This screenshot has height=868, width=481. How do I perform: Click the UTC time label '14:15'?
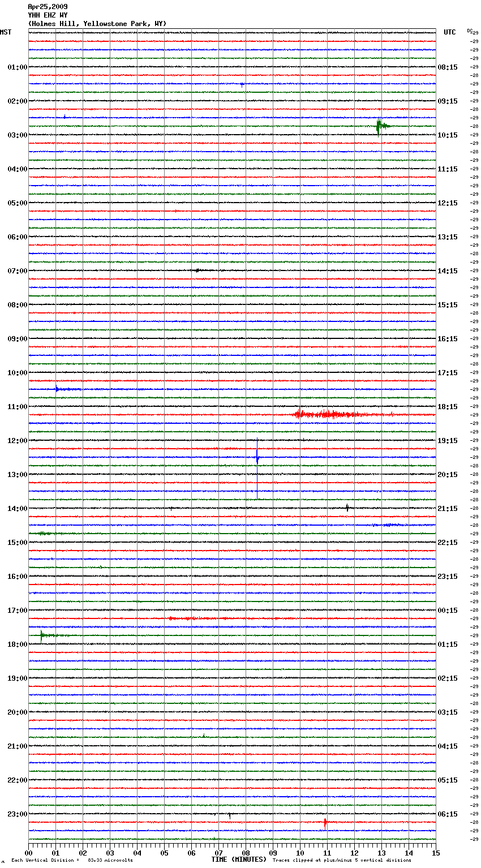[448, 271]
